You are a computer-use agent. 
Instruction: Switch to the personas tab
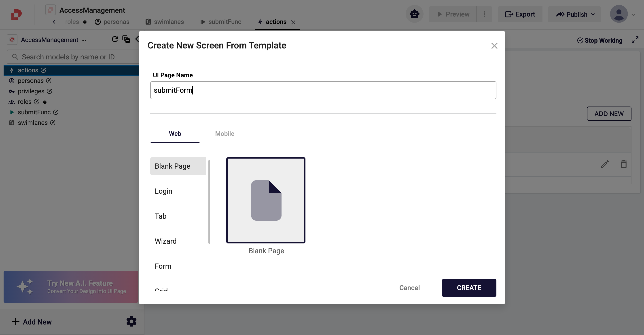point(112,22)
